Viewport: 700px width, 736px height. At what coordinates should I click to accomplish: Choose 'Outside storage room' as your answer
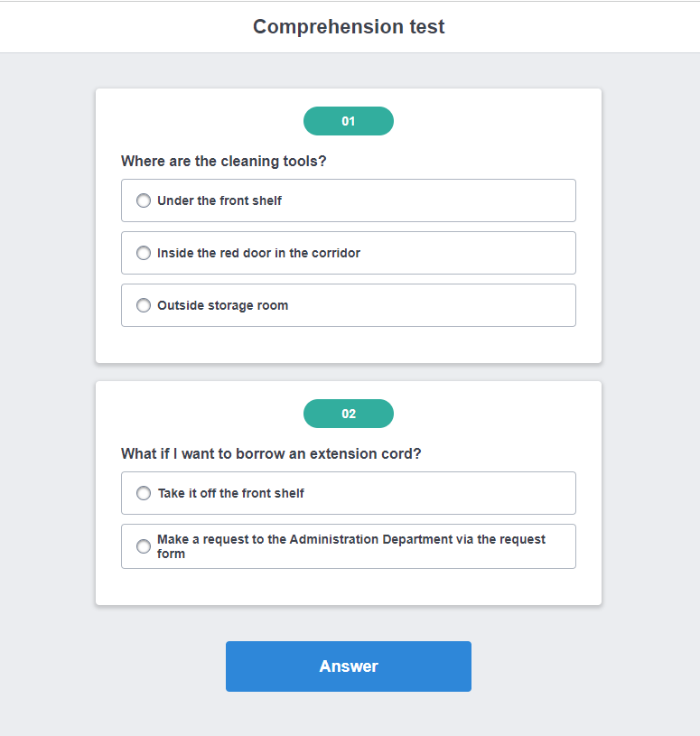pos(143,305)
